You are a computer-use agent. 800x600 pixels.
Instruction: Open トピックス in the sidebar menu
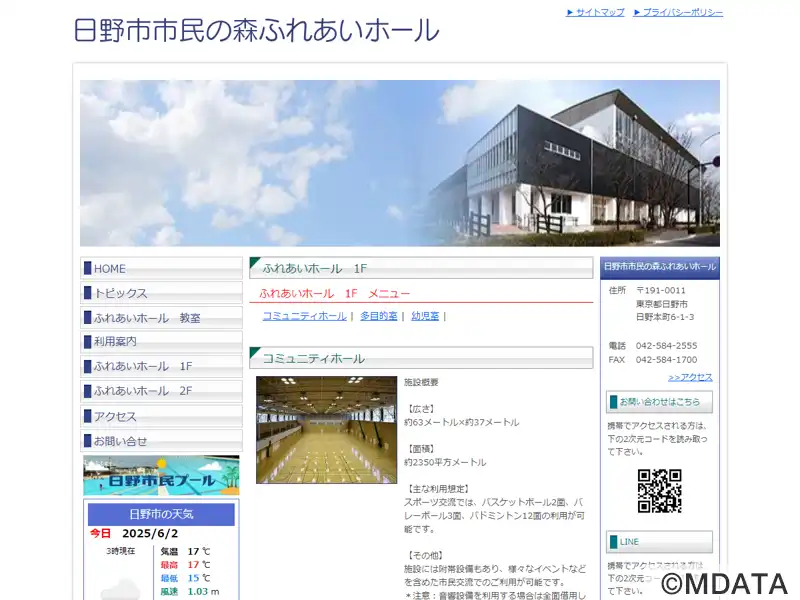tap(161, 293)
